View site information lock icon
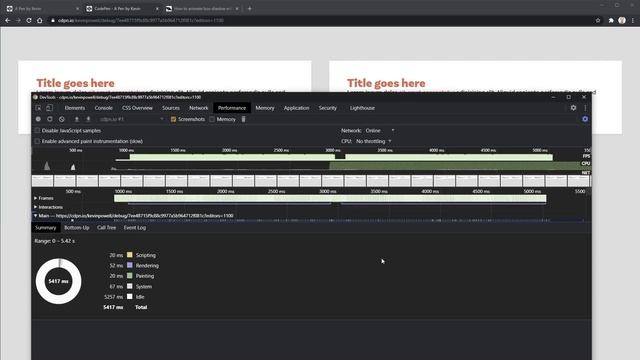The height and width of the screenshot is (360, 640). [x=53, y=20]
